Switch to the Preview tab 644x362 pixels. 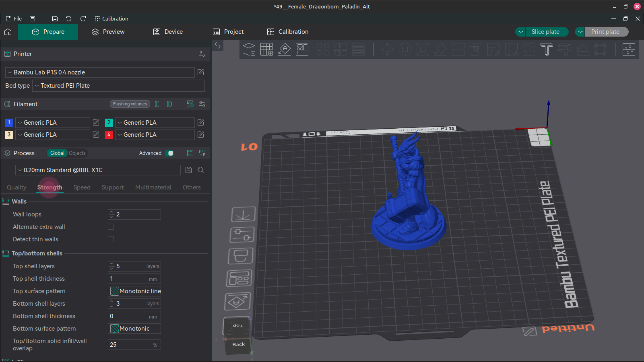tap(108, 32)
